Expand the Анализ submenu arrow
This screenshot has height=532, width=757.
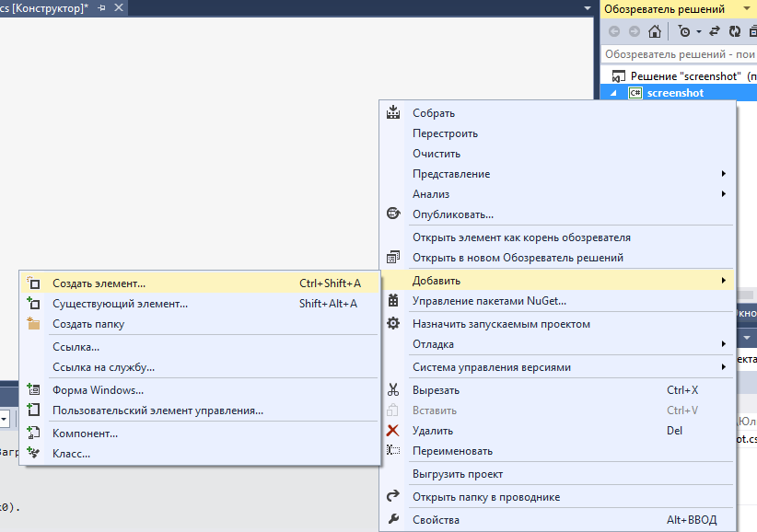723,194
